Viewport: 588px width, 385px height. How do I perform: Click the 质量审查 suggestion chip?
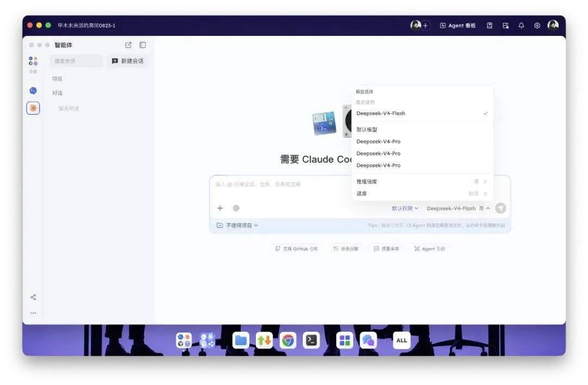pyautogui.click(x=386, y=249)
